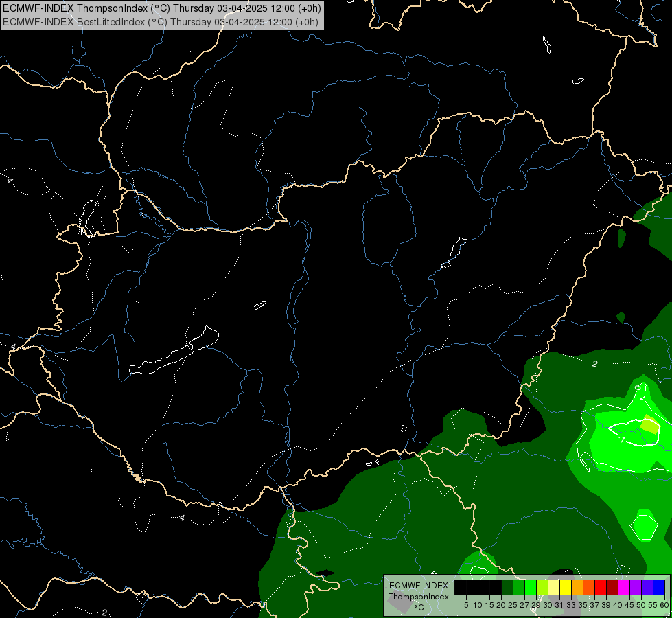672x618 pixels.
Task: Click legend tick label 30
Action: [548, 605]
